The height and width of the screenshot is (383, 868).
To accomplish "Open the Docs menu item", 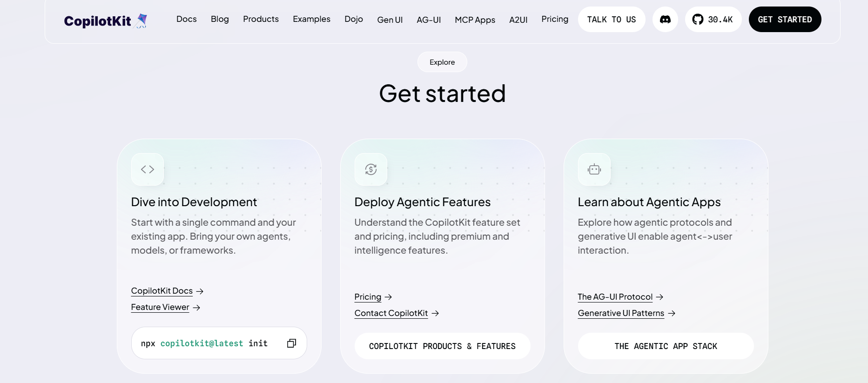I will [x=187, y=19].
